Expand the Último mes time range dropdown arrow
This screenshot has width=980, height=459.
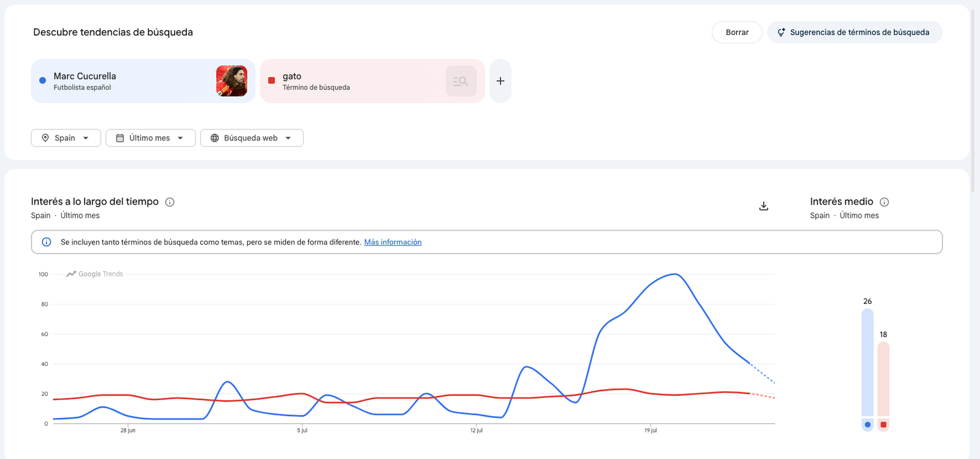180,138
